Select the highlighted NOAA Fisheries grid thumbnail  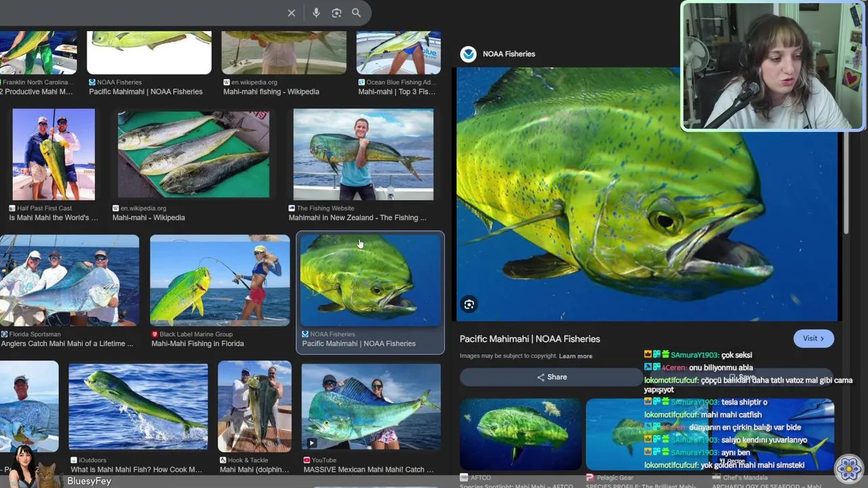point(370,281)
